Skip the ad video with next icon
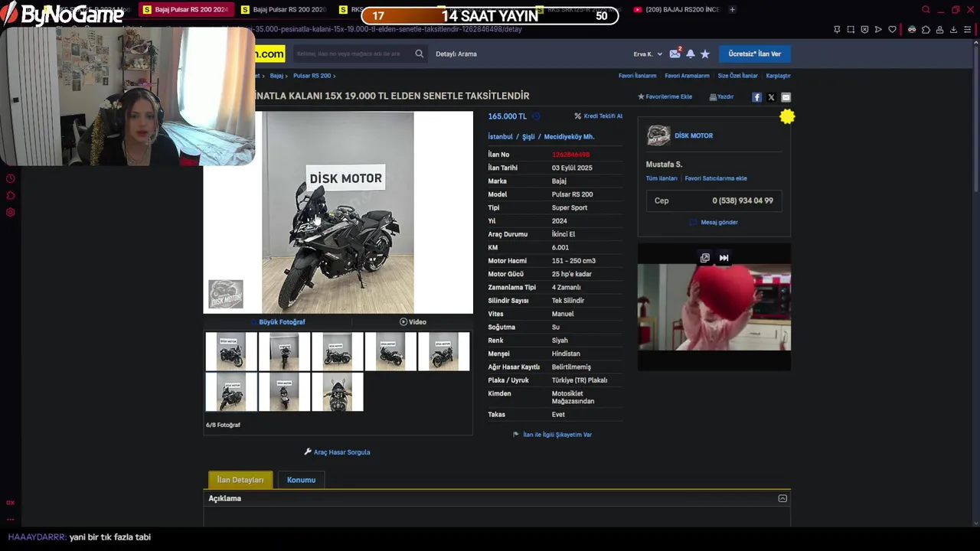This screenshot has width=980, height=551. 724,258
